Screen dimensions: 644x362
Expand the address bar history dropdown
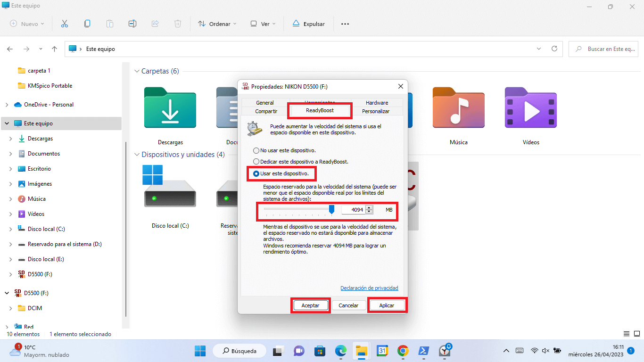pos(539,49)
